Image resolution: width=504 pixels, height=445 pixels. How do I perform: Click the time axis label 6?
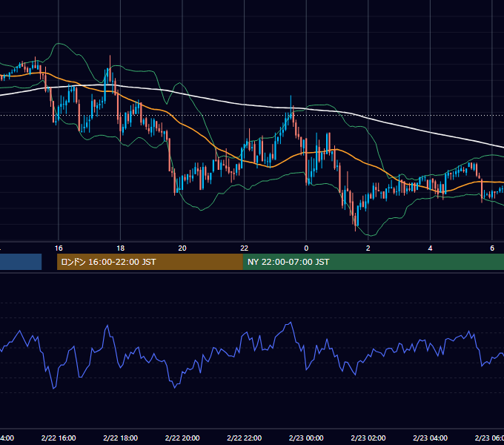click(492, 248)
